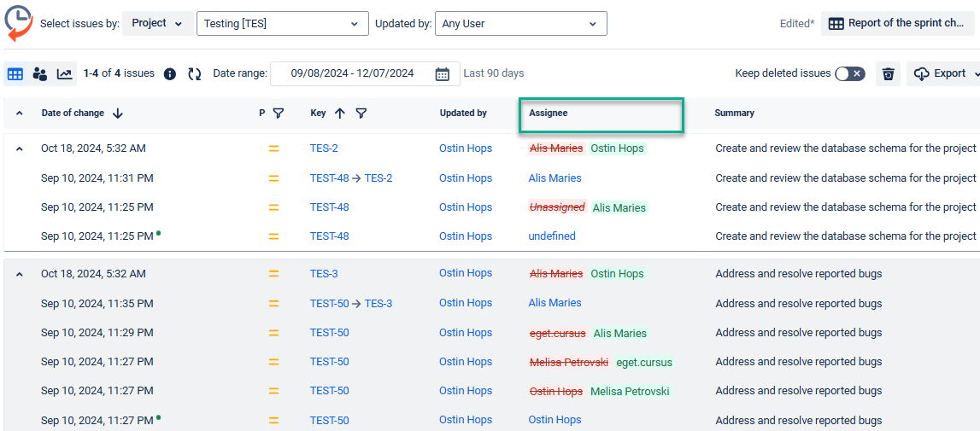The height and width of the screenshot is (431, 980).
Task: Click TES-3 row summary text
Action: point(799,274)
